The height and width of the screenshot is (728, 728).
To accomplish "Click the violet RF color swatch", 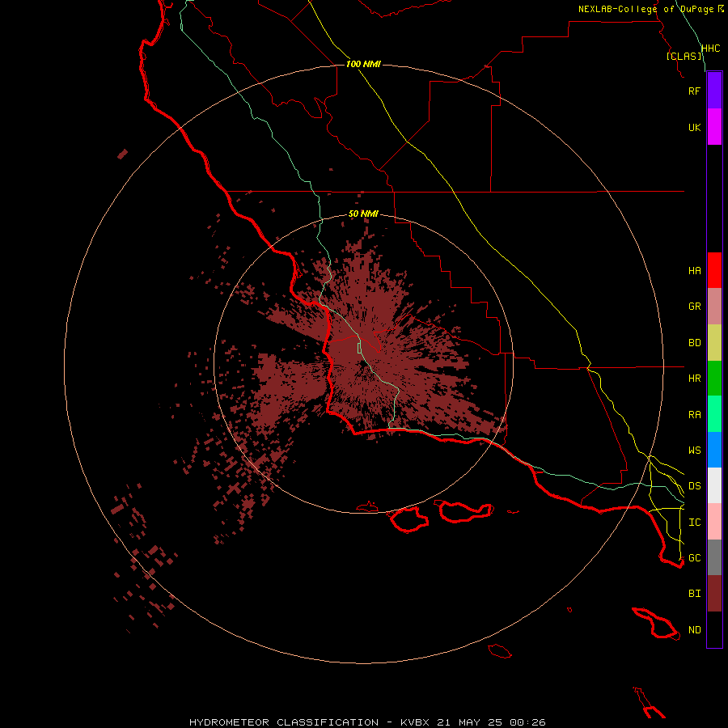I will tap(714, 91).
